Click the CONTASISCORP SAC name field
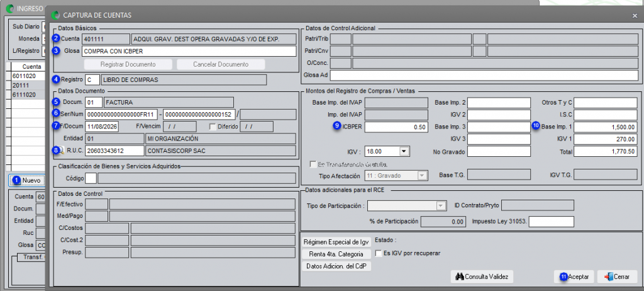Image resolution: width=644 pixels, height=291 pixels. (221, 151)
